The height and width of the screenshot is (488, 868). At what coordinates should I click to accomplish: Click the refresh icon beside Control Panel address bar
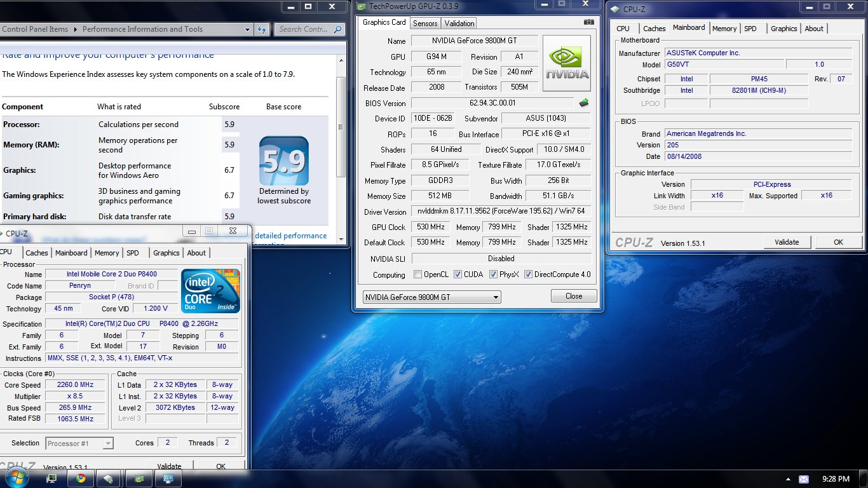click(262, 29)
